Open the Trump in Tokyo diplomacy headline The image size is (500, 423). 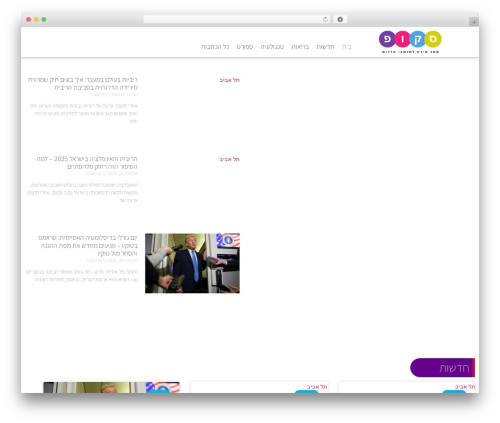88,245
